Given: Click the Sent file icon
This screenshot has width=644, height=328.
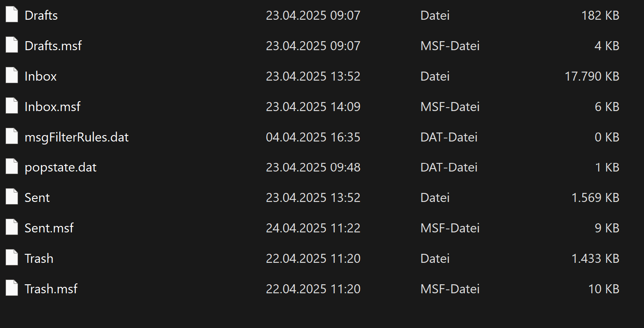Looking at the screenshot, I should [x=12, y=198].
